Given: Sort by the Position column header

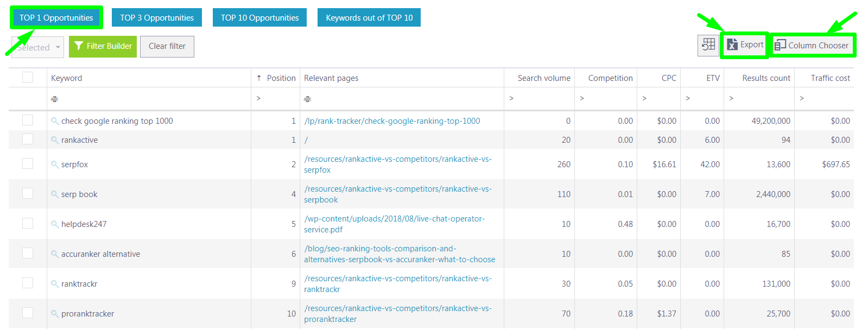Looking at the screenshot, I should 276,78.
